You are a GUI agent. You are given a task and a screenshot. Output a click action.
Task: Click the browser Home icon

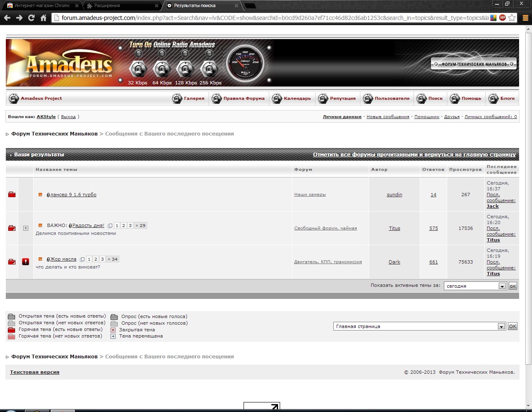pyautogui.click(x=43, y=18)
